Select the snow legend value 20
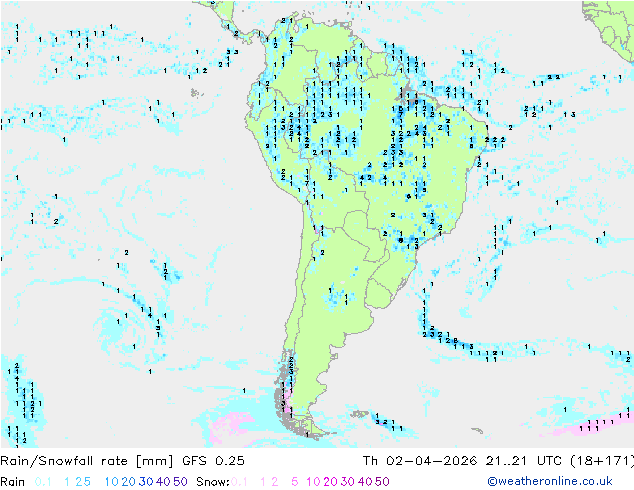Image resolution: width=634 pixels, height=490 pixels. click(x=330, y=482)
